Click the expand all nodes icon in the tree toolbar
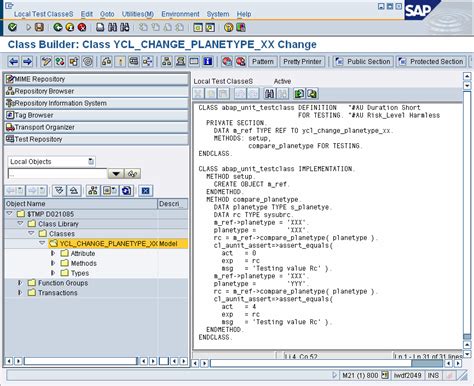 59,191
